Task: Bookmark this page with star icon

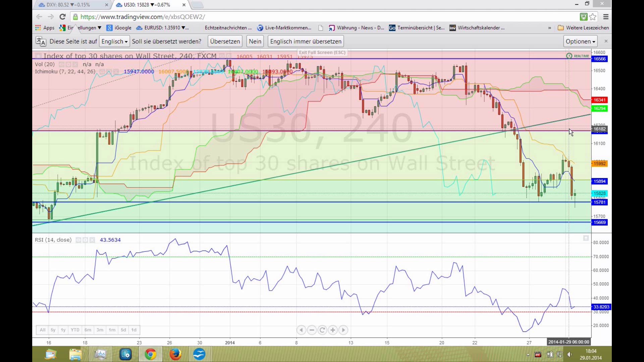Action: coord(593,17)
